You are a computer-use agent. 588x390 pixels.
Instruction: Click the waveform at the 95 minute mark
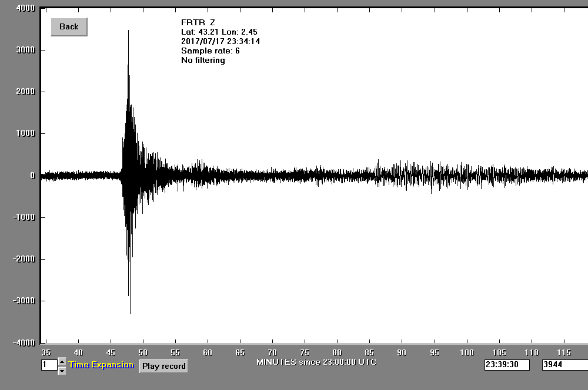coord(435,175)
